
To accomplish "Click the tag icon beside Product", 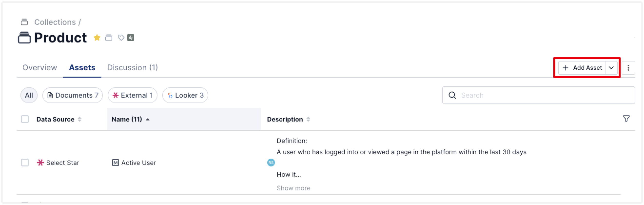I will click(x=121, y=38).
